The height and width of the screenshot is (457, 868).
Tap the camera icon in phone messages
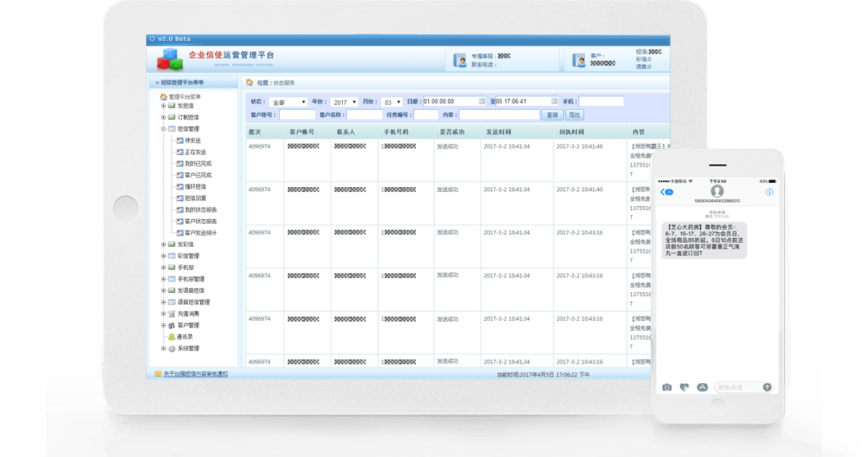(666, 386)
